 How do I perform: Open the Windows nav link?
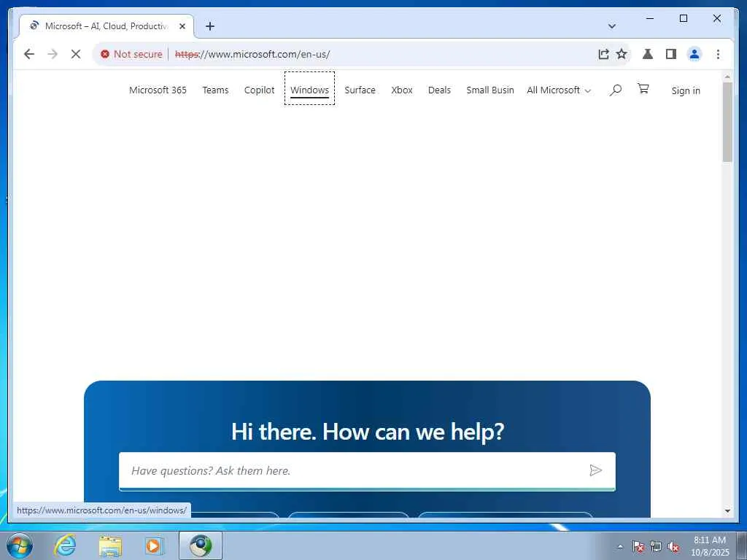[309, 90]
